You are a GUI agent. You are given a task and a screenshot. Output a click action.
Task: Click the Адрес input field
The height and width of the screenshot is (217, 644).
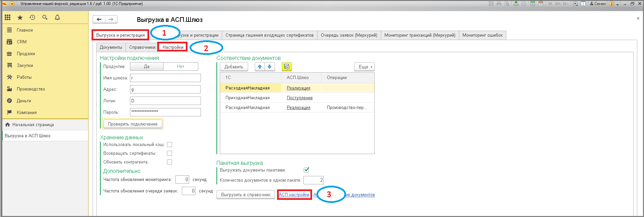click(165, 89)
